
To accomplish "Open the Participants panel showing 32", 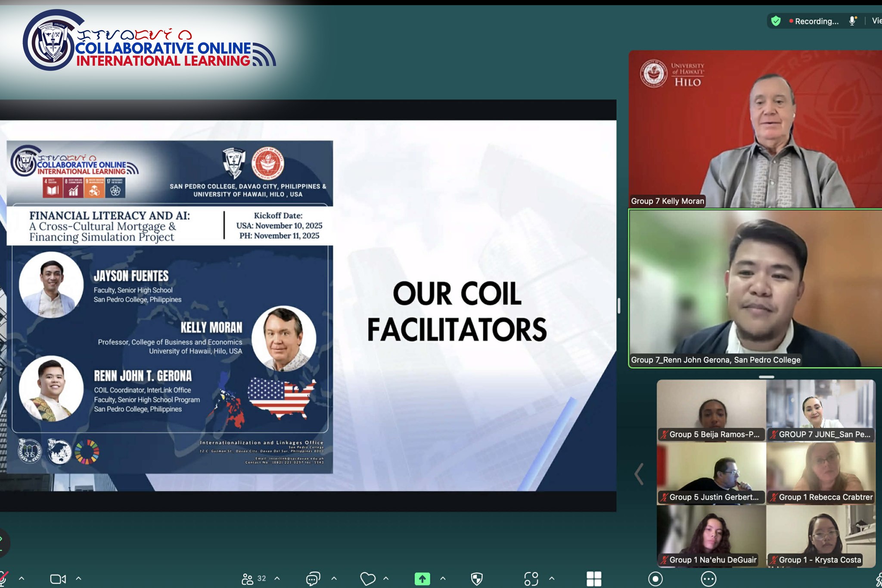I will click(254, 579).
